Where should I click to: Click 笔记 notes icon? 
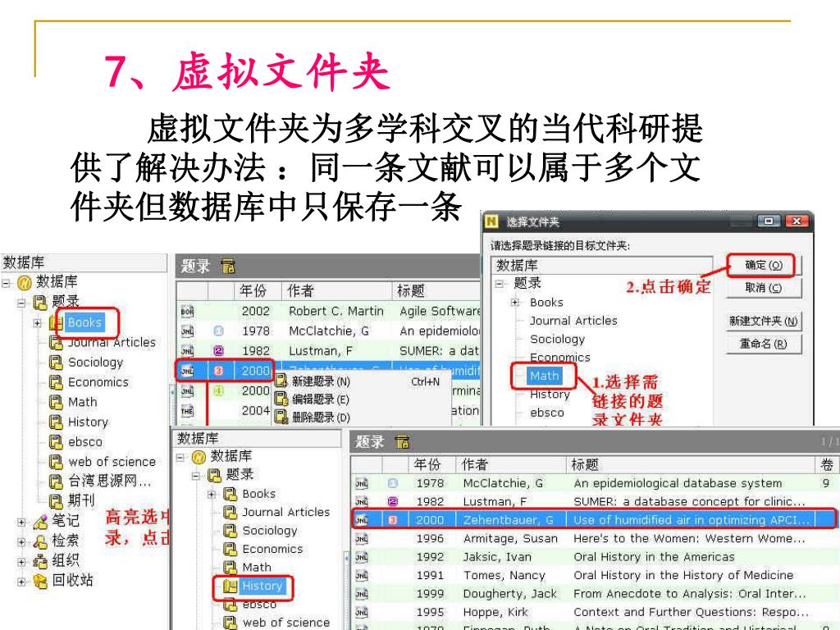(x=40, y=521)
